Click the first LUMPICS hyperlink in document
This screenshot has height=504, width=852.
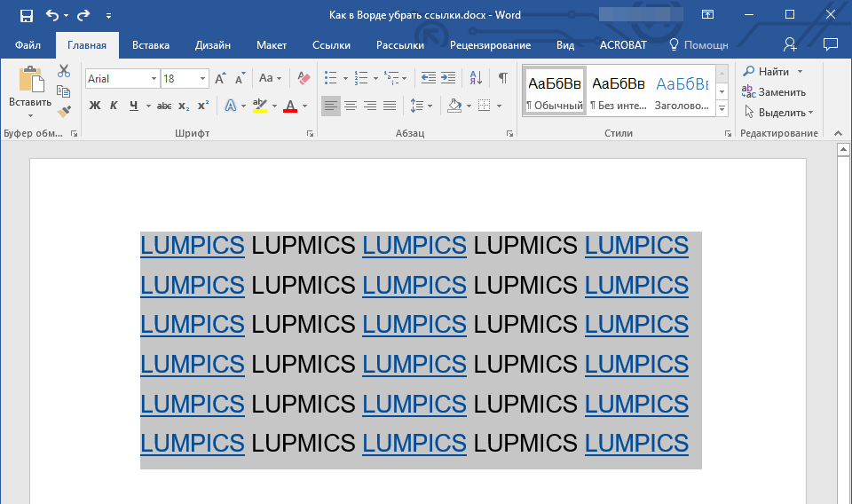(192, 245)
